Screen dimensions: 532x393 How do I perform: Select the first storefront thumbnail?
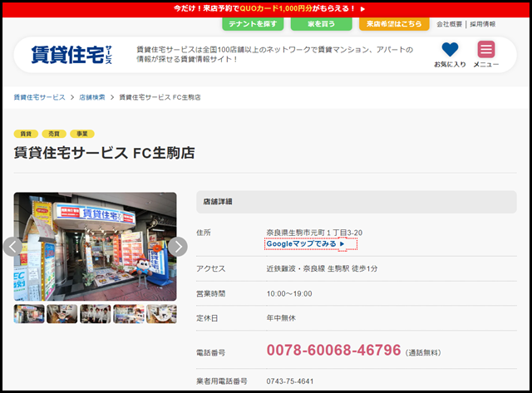[x=29, y=314]
